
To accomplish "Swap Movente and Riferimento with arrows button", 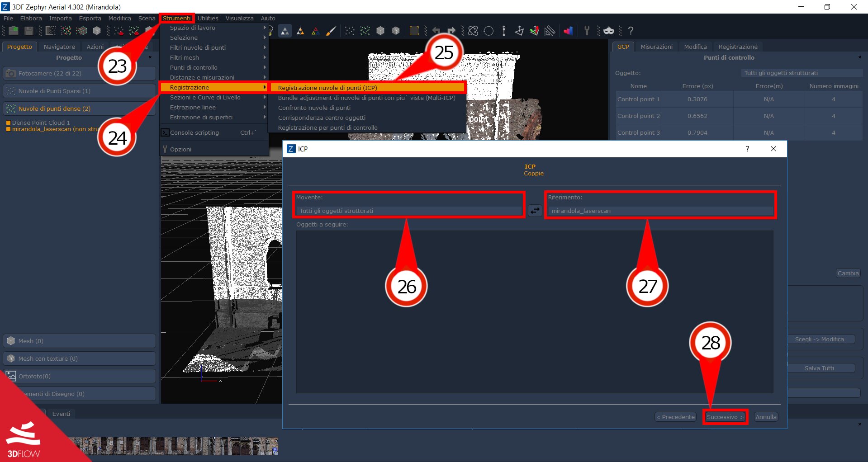I will pos(535,211).
